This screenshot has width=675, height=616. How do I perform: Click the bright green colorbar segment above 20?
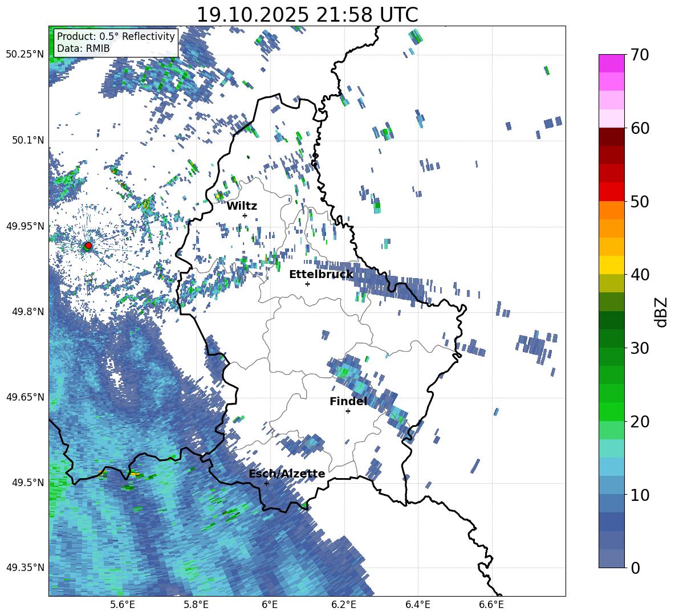tap(611, 412)
